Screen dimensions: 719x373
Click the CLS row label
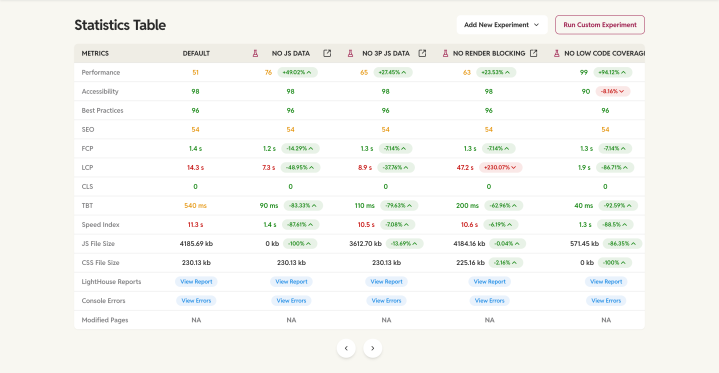pos(87,187)
